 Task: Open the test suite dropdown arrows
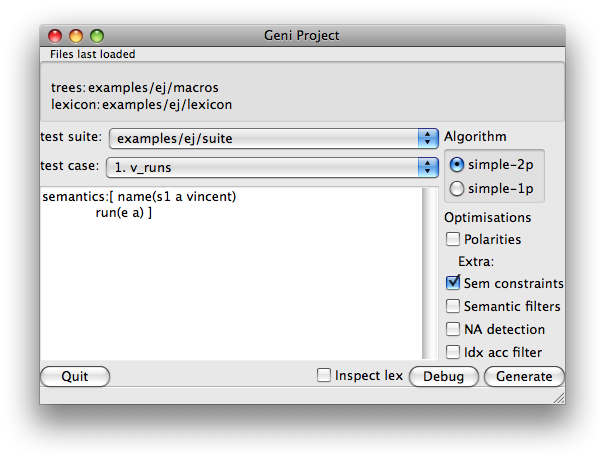click(428, 138)
